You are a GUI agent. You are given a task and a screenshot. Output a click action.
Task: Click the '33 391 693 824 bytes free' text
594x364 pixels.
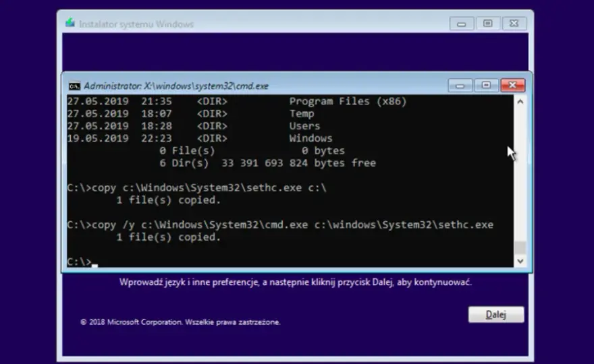click(298, 163)
